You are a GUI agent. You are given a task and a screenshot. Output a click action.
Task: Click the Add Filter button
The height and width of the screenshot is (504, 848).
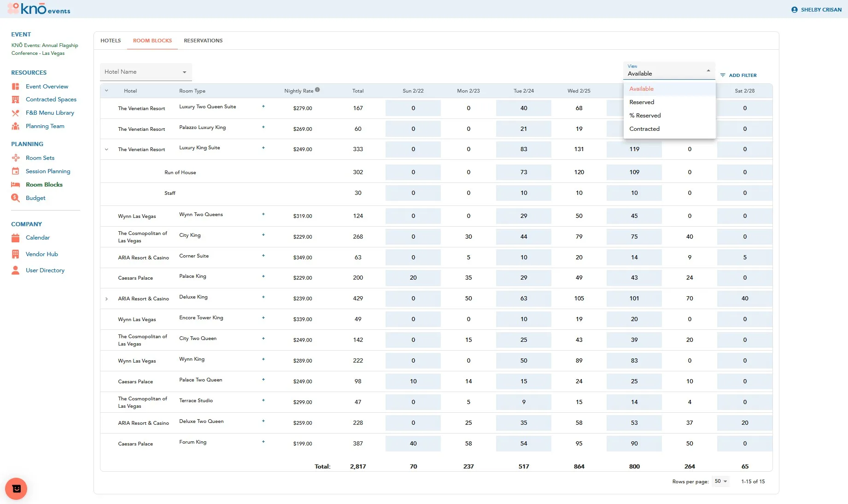click(x=738, y=75)
